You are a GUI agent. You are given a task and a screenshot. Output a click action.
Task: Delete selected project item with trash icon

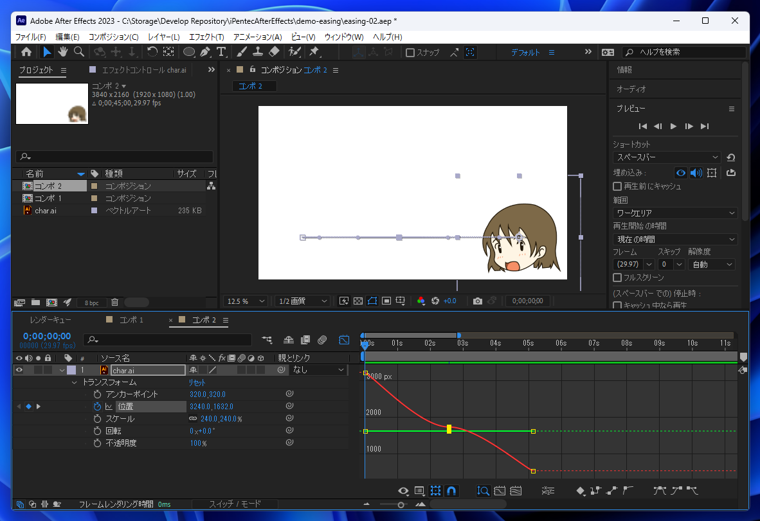[115, 302]
